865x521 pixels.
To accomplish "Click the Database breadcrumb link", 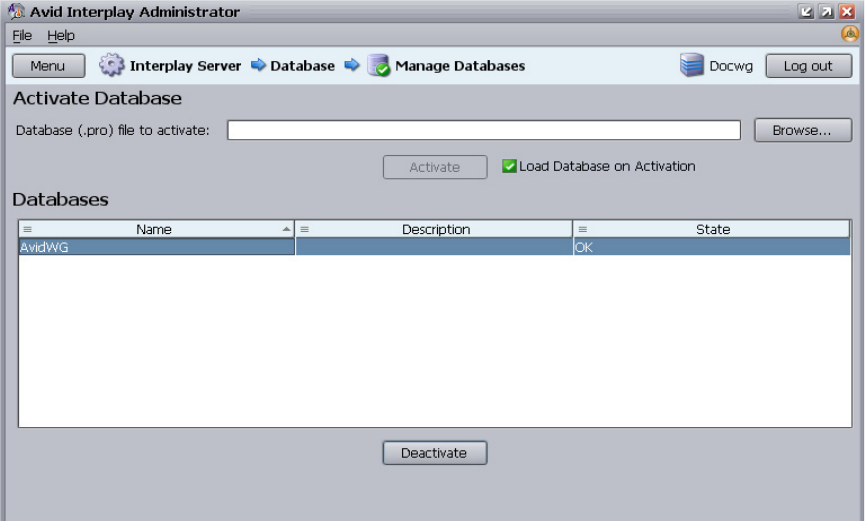I will coord(302,66).
